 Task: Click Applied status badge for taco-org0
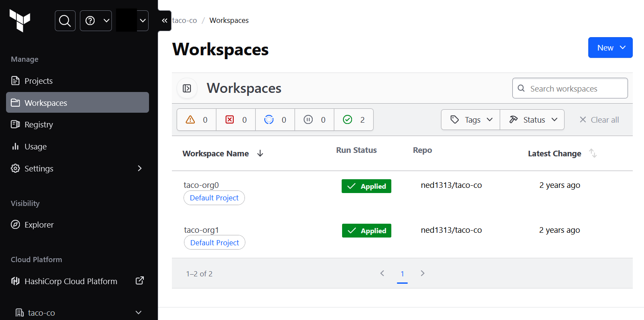pos(366,186)
